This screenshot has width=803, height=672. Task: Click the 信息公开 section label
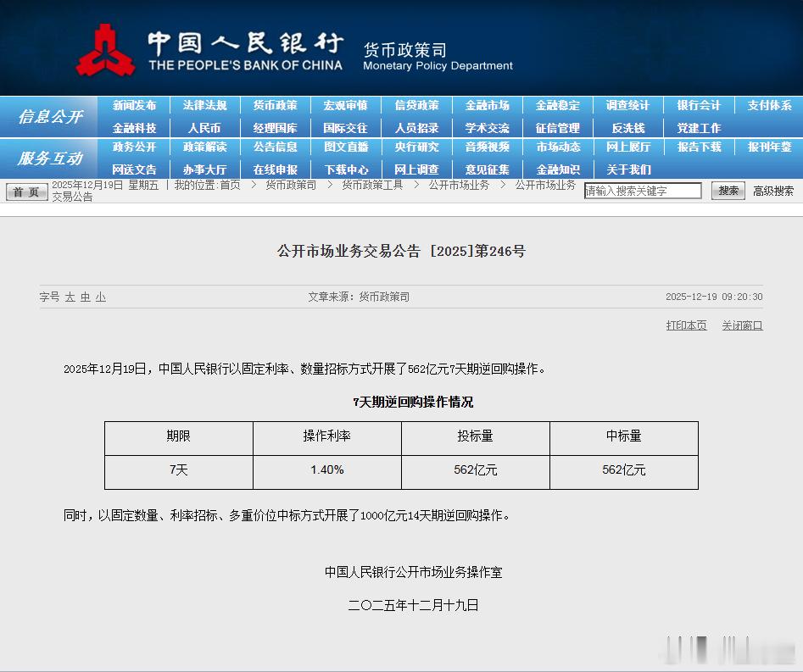pyautogui.click(x=50, y=117)
